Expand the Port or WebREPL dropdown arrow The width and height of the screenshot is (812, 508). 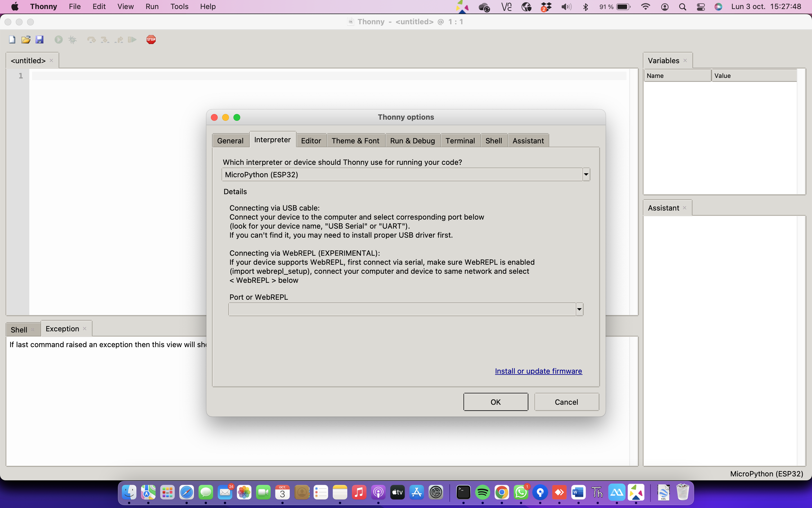(x=579, y=309)
